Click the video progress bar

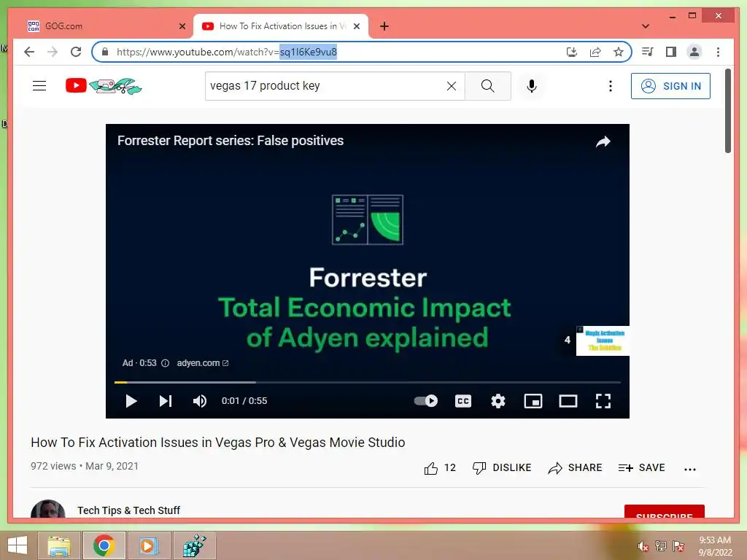[368, 382]
